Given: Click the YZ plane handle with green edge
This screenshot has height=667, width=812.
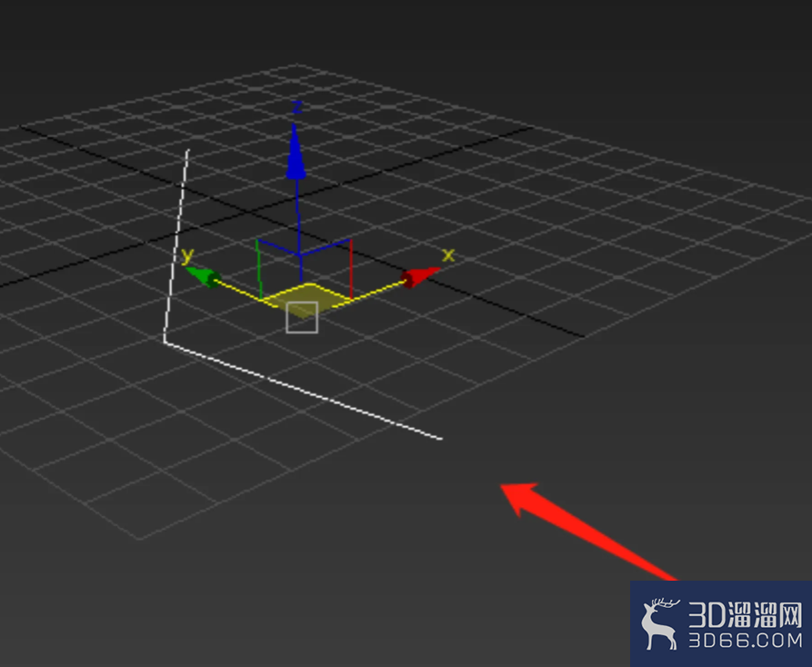Looking at the screenshot, I should (x=277, y=269).
